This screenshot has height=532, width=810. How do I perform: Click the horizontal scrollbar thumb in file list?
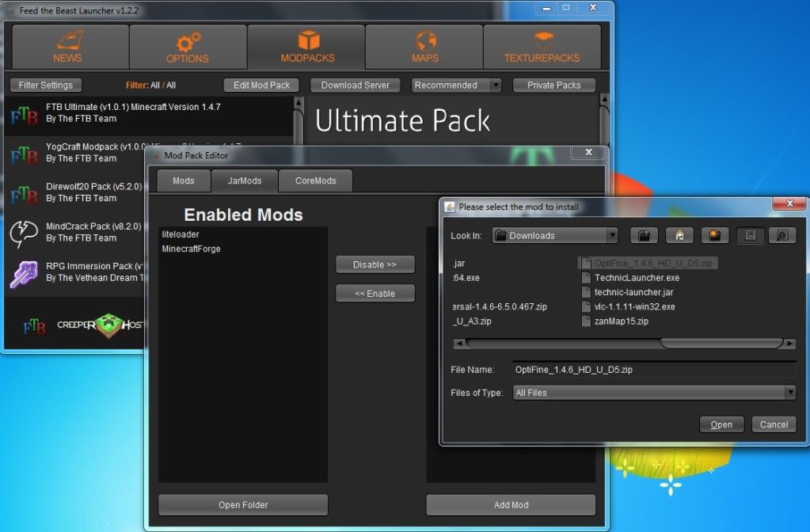[x=721, y=343]
